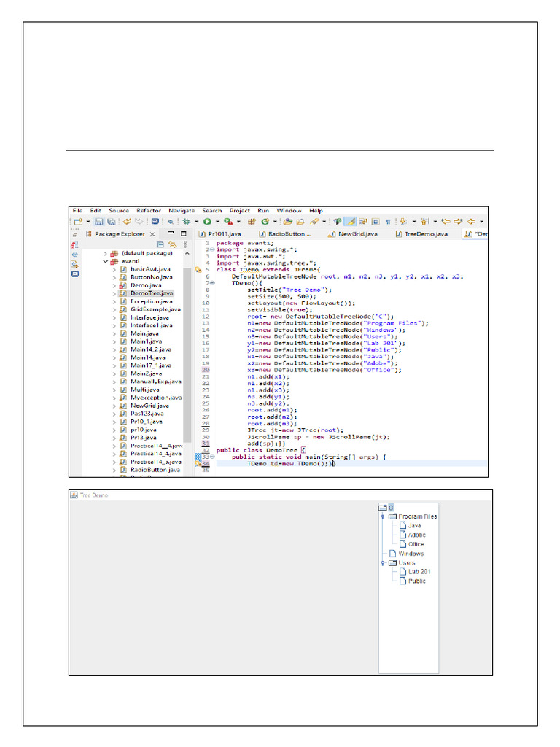This screenshot has height=747, width=560.
Task: Select DemoTree.java in Package Explorer
Action: (x=151, y=293)
